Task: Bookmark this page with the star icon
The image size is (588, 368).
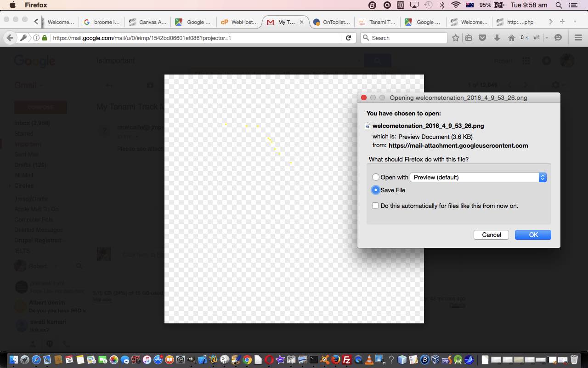Action: click(455, 38)
